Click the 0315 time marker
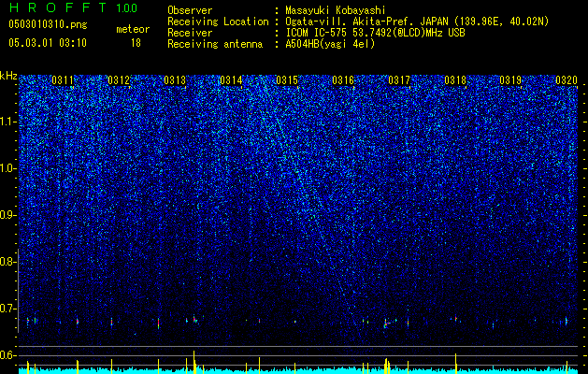This screenshot has height=374, width=588. point(287,80)
